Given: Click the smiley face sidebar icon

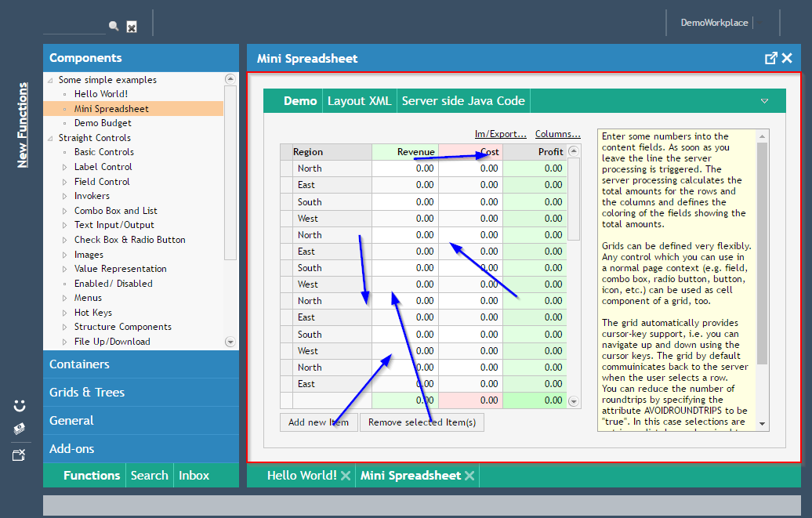Looking at the screenshot, I should [x=20, y=406].
